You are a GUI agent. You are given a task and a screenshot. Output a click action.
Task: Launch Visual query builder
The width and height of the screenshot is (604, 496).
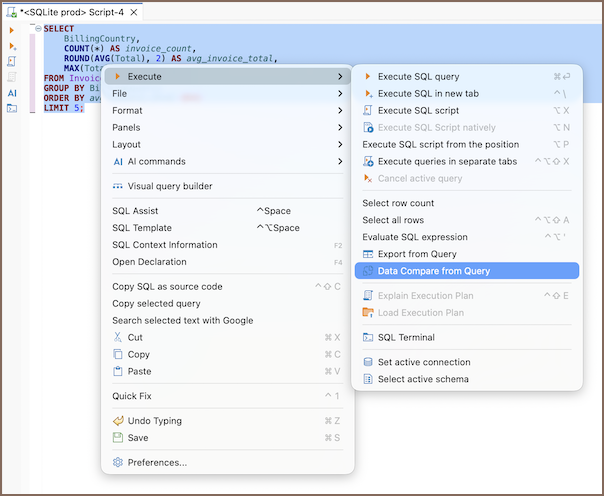click(169, 186)
